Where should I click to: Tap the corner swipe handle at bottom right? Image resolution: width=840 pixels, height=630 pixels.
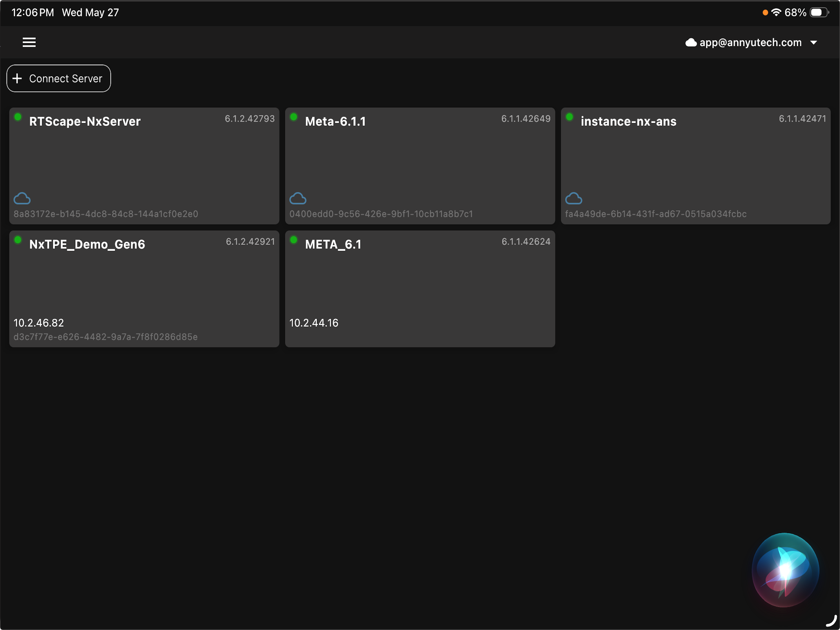pyautogui.click(x=831, y=621)
